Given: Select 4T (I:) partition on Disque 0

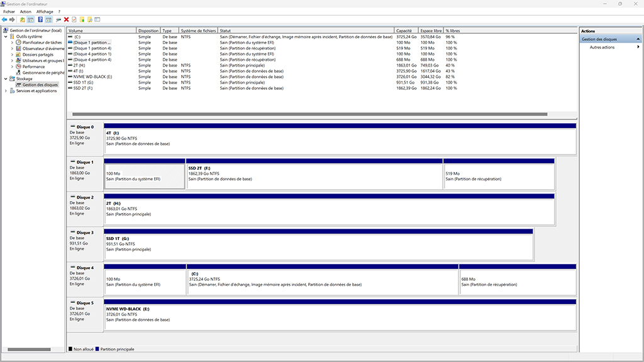Looking at the screenshot, I should [340, 139].
